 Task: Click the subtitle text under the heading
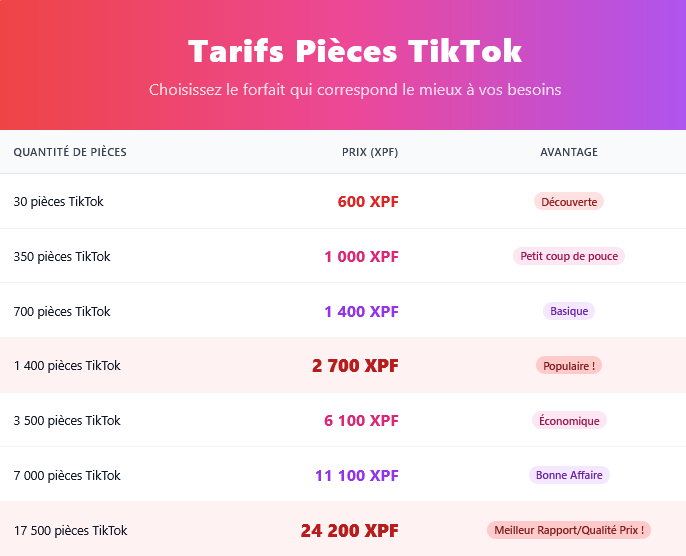(x=355, y=90)
